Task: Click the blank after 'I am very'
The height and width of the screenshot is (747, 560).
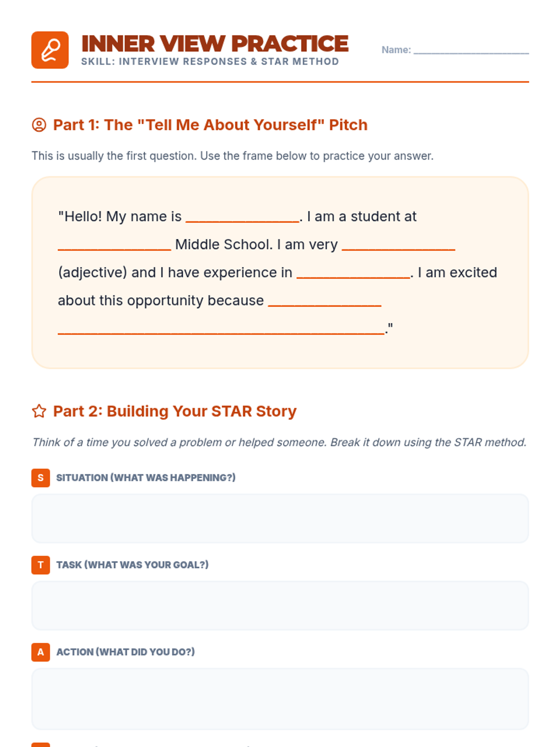Action: (399, 246)
